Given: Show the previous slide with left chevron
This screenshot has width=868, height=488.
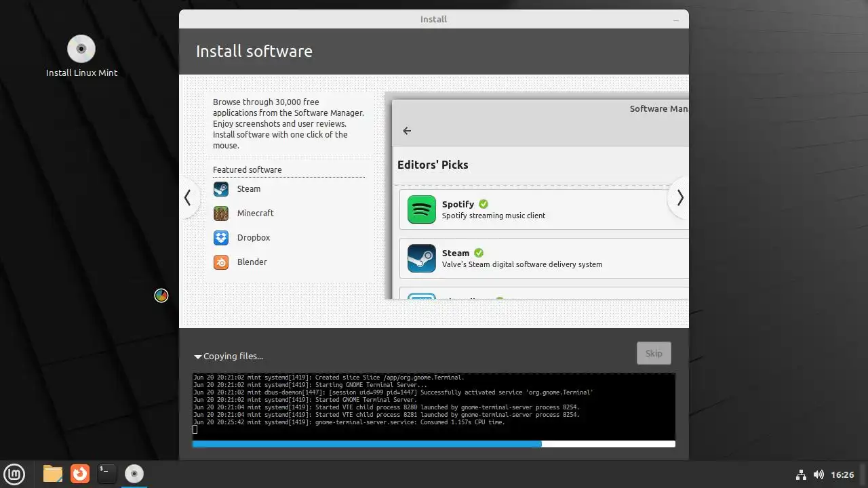Looking at the screenshot, I should click(x=188, y=197).
